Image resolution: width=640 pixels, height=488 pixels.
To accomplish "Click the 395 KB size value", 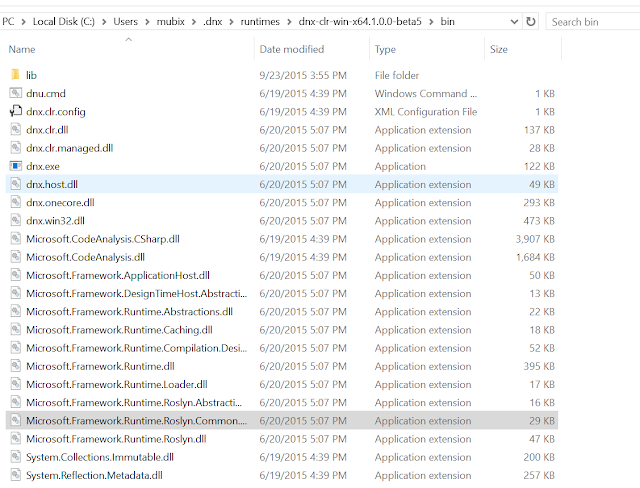I will coord(539,366).
